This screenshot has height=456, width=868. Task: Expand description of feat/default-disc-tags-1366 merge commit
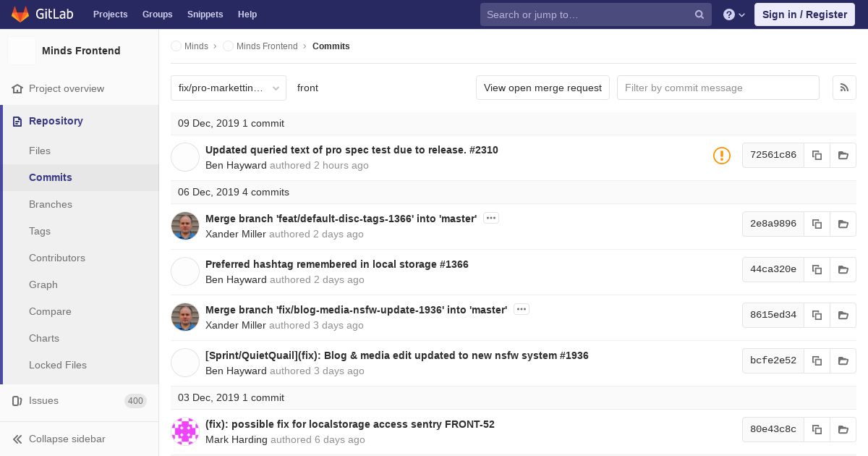[491, 218]
